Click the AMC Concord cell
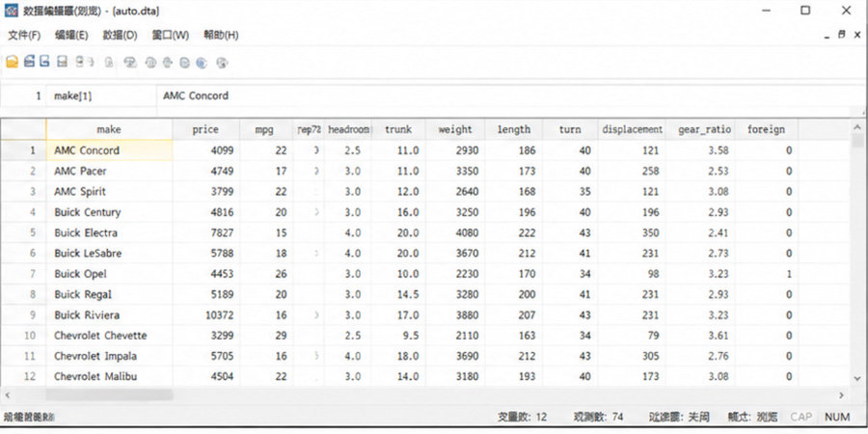Image resolution: width=868 pixels, height=434 pixels. click(x=109, y=150)
